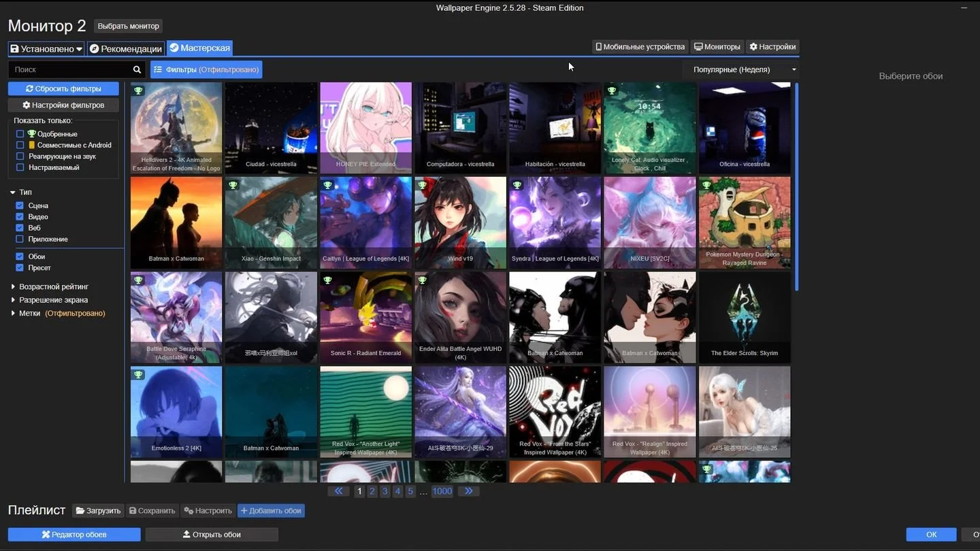980x551 pixels.
Task: Uncheck the Видео type checkbox
Action: [x=20, y=217]
